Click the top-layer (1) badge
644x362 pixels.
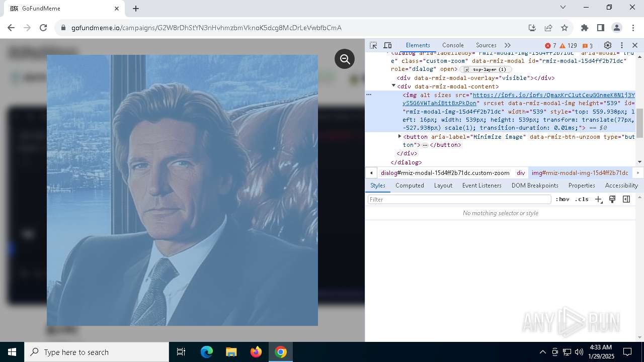(486, 69)
